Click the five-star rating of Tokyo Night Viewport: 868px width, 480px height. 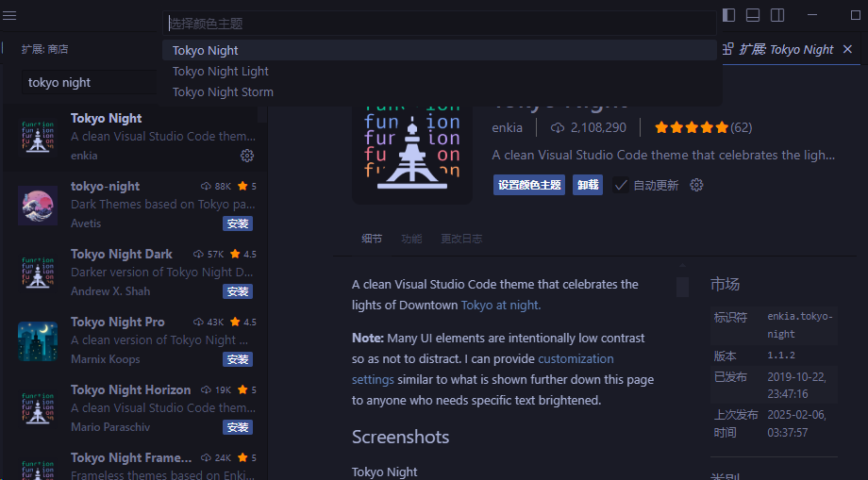tap(692, 127)
